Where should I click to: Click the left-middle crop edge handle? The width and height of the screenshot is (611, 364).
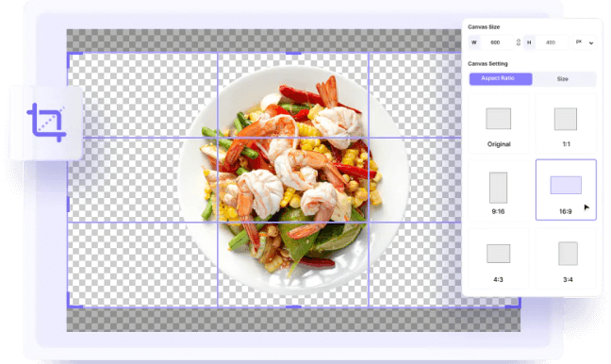69,204
